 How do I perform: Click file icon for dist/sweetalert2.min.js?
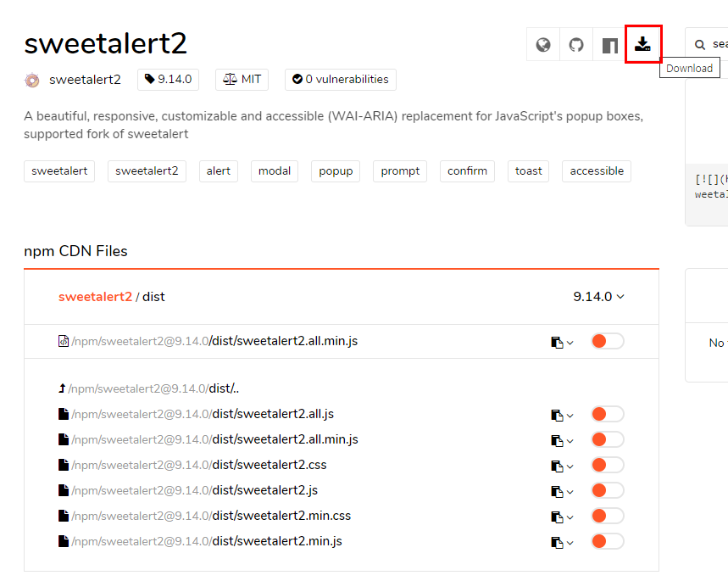(64, 541)
